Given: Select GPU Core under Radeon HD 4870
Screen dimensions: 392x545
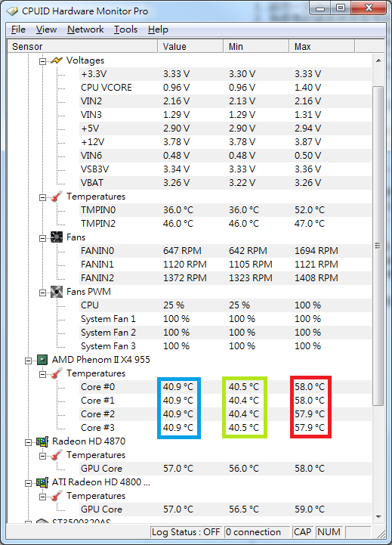Looking at the screenshot, I should 225,469.
